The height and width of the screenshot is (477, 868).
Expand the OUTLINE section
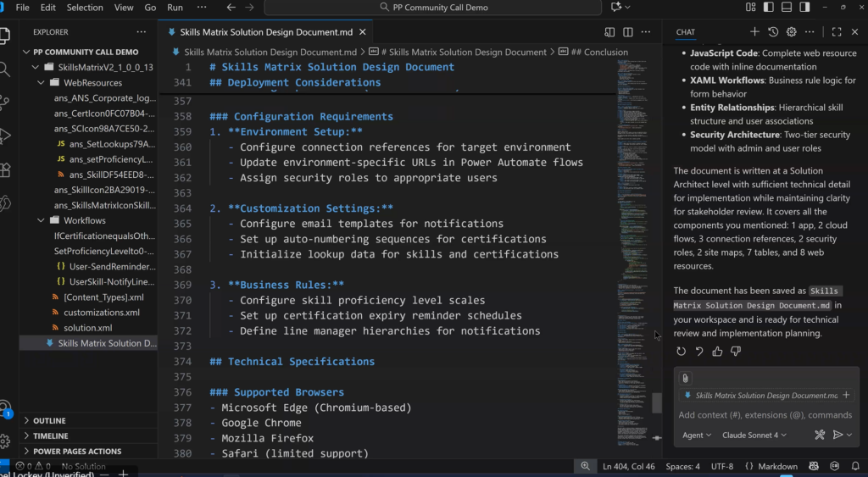[x=49, y=420]
